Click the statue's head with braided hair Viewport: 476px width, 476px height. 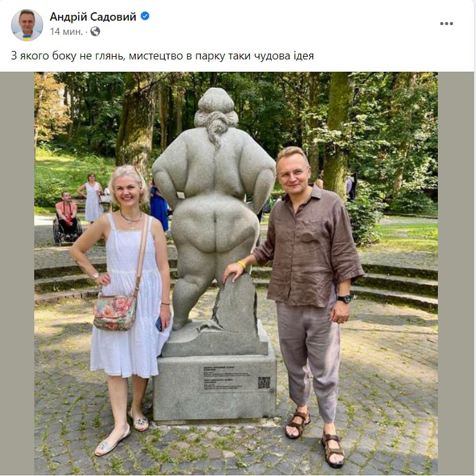click(216, 111)
